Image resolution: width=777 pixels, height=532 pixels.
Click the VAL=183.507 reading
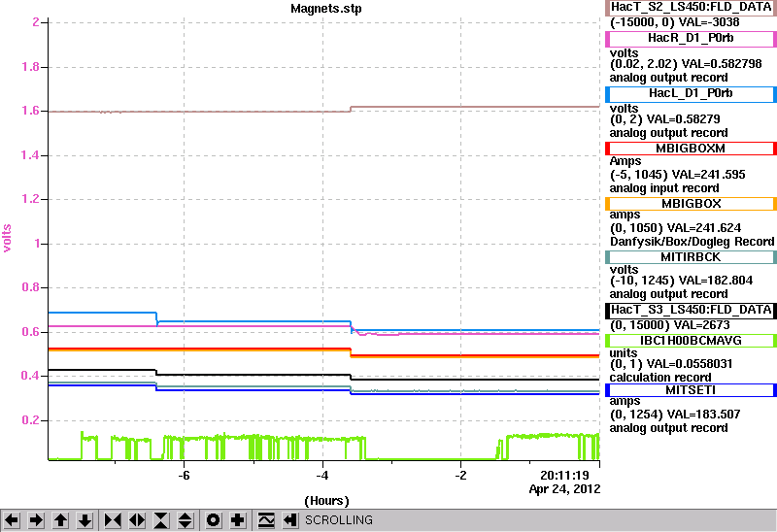tap(703, 415)
